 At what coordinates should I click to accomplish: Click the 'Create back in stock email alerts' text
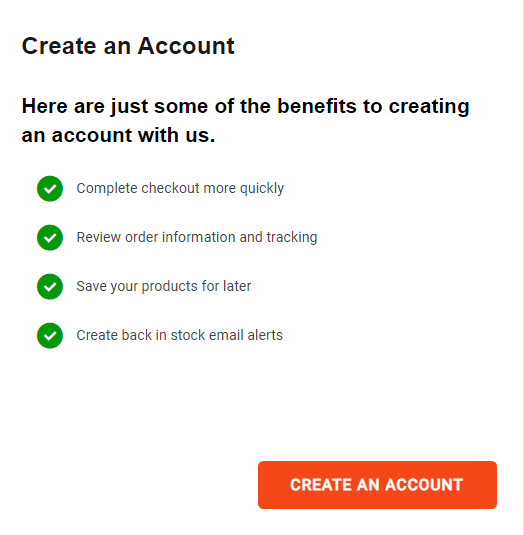(180, 335)
